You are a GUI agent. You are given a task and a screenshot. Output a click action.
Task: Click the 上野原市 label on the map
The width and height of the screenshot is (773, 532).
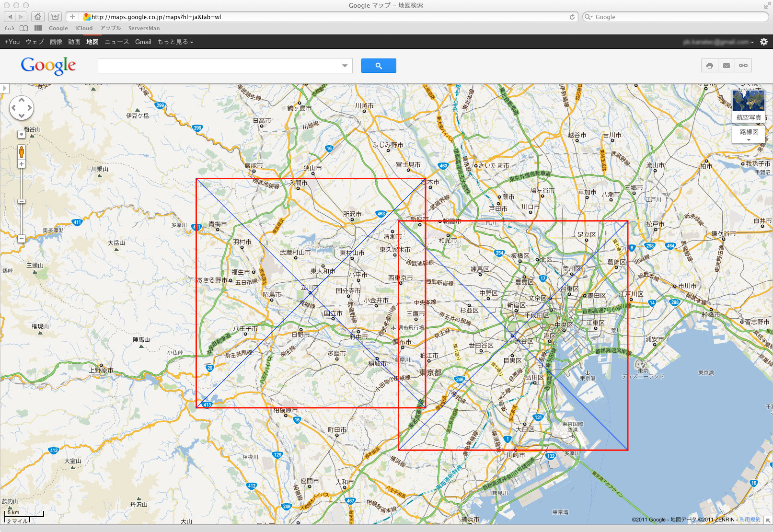(101, 370)
